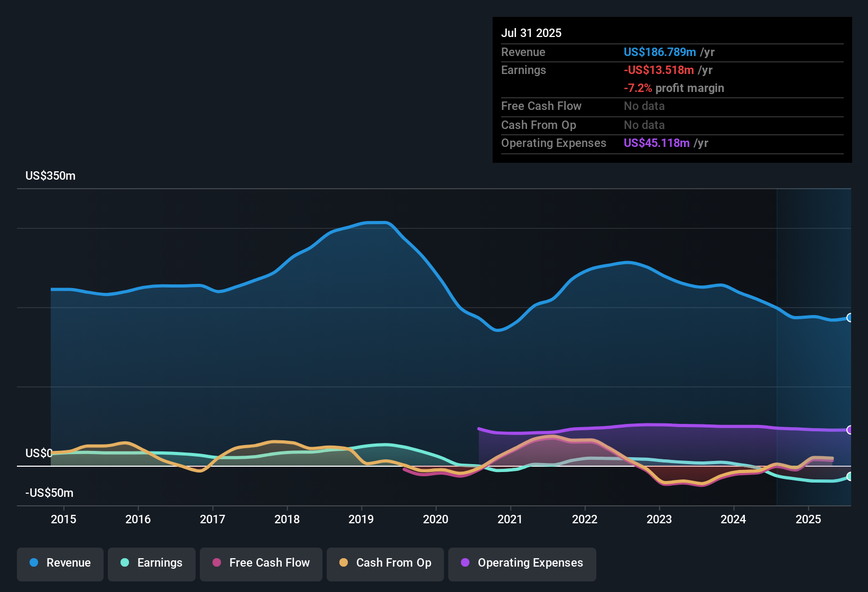Click the blue dot in Revenue legend
The height and width of the screenshot is (592, 868).
[x=34, y=562]
